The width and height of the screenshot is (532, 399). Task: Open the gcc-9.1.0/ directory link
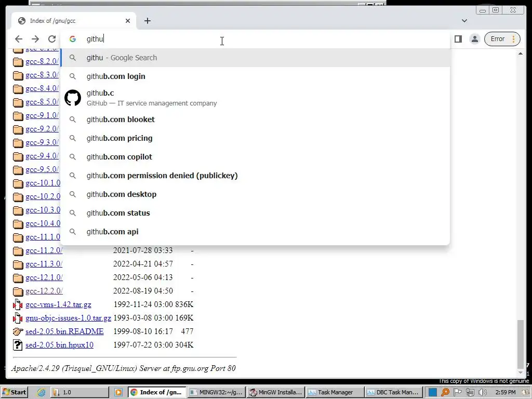pos(42,115)
